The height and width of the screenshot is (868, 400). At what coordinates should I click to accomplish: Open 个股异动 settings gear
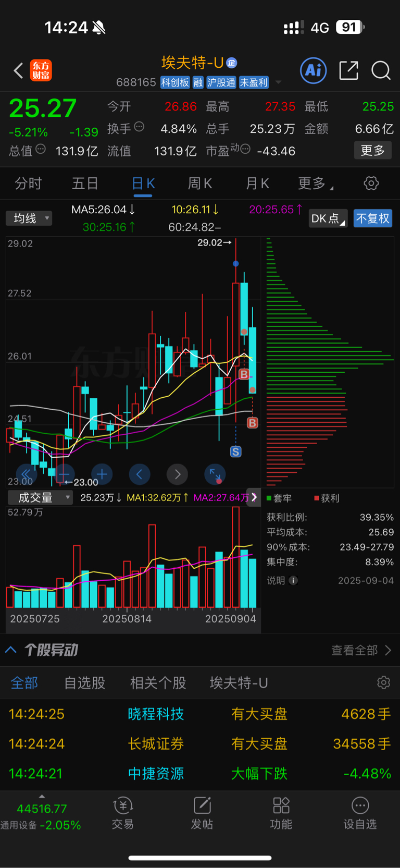point(383,683)
